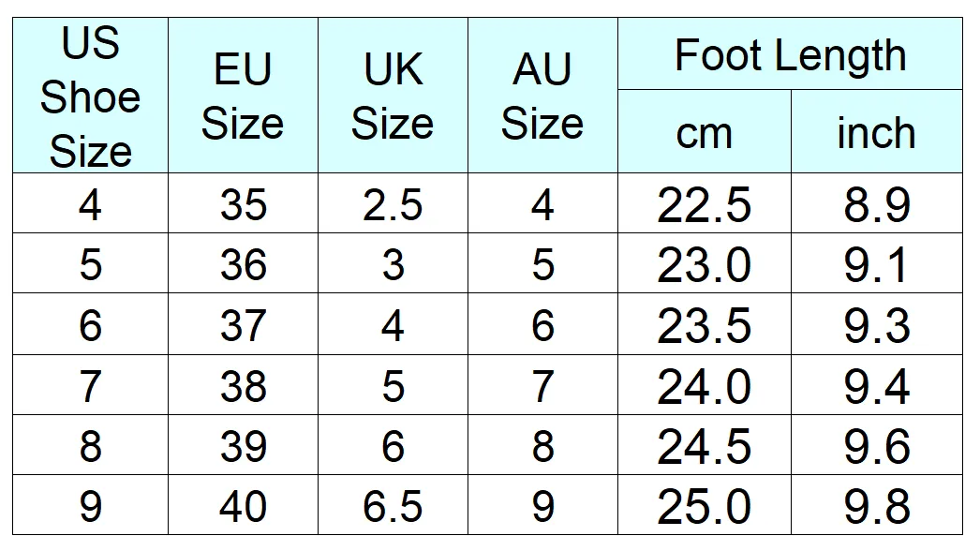
Task: Click the 23.5 cm cell
Action: pyautogui.click(x=705, y=324)
